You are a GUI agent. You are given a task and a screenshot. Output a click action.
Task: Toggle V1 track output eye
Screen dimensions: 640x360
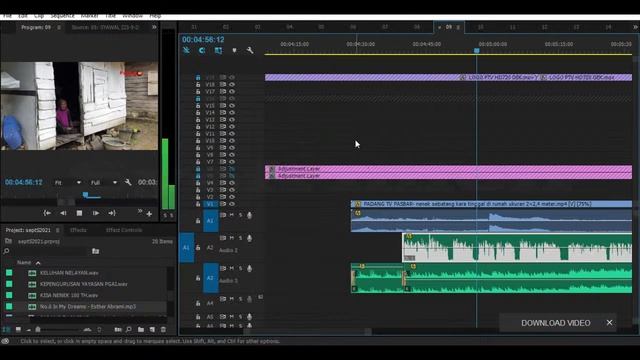pos(232,204)
